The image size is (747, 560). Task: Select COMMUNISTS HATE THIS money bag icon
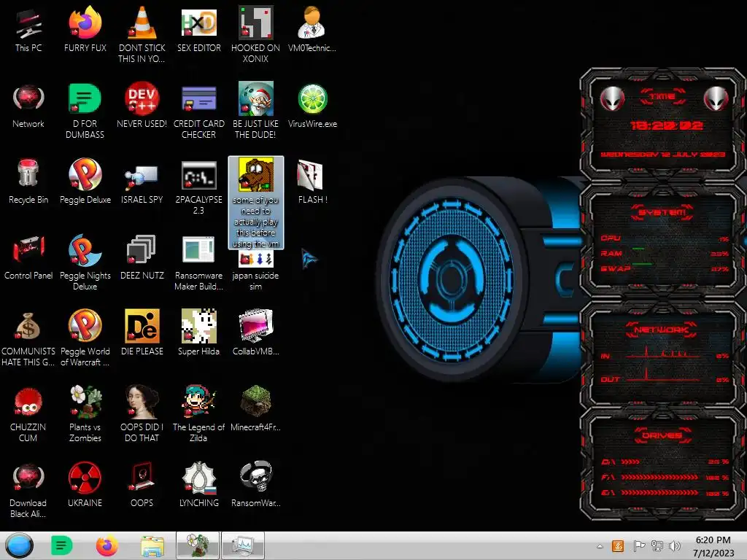coord(28,326)
